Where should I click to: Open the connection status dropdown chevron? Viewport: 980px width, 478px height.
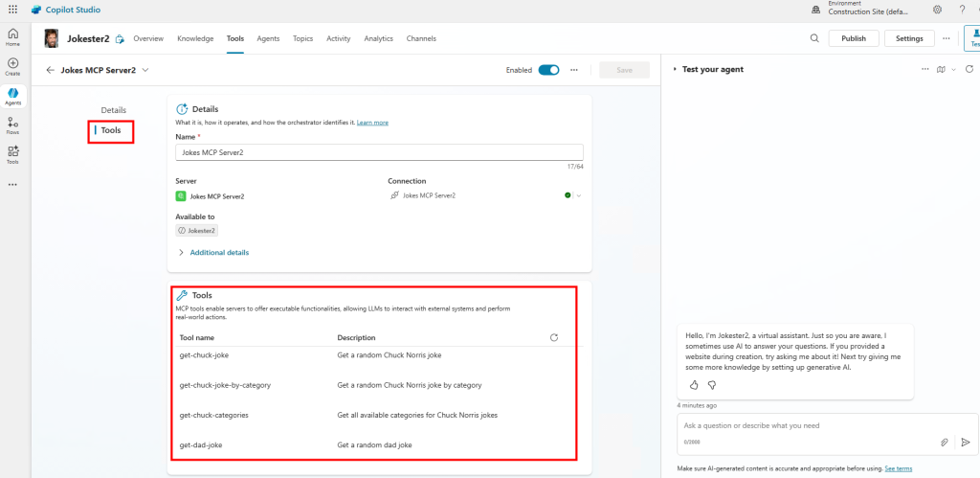(579, 195)
